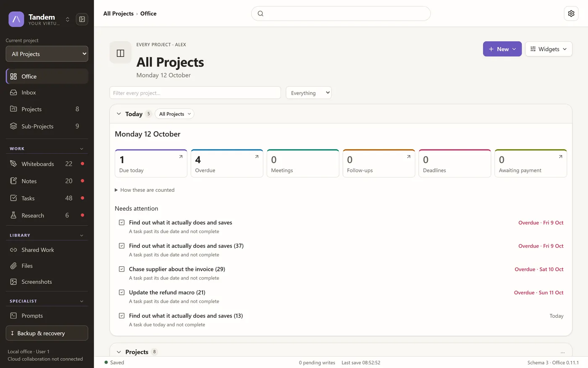The height and width of the screenshot is (368, 588).
Task: Open Current project dropdown 'All Projects'
Action: [x=47, y=54]
